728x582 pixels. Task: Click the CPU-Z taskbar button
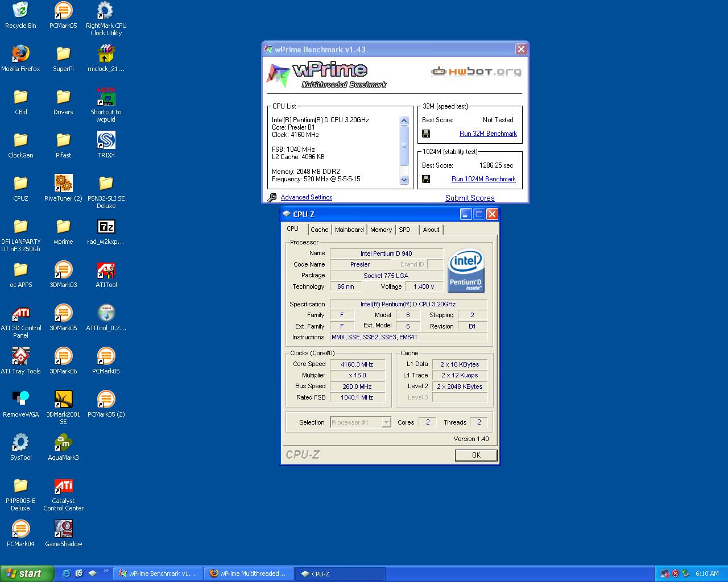click(x=340, y=573)
